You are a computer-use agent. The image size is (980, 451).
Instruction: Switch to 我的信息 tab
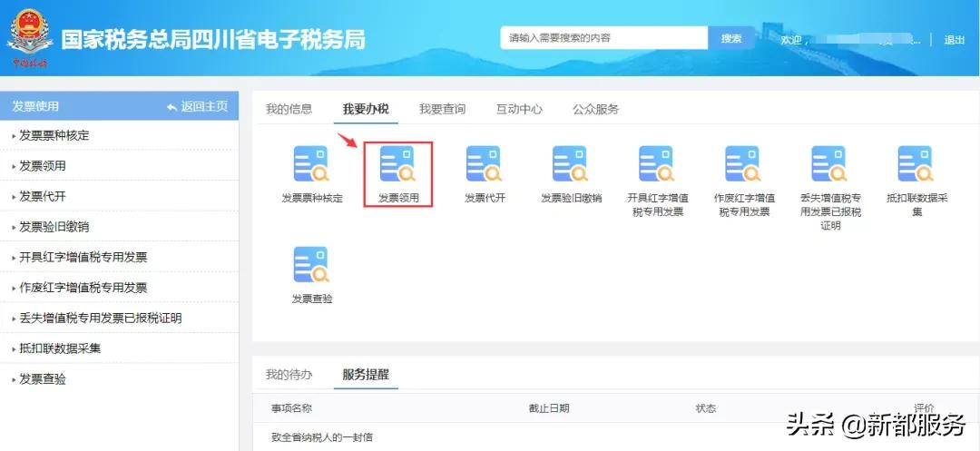(289, 109)
